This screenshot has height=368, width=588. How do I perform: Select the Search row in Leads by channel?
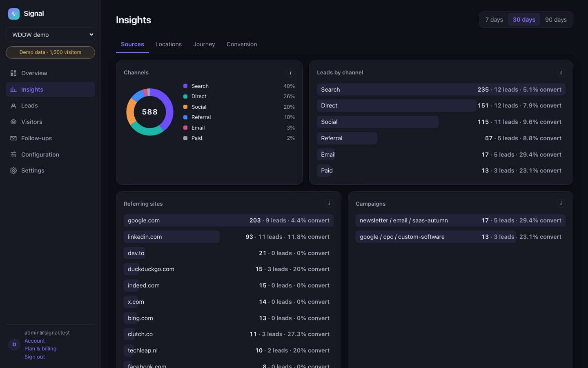click(x=441, y=90)
